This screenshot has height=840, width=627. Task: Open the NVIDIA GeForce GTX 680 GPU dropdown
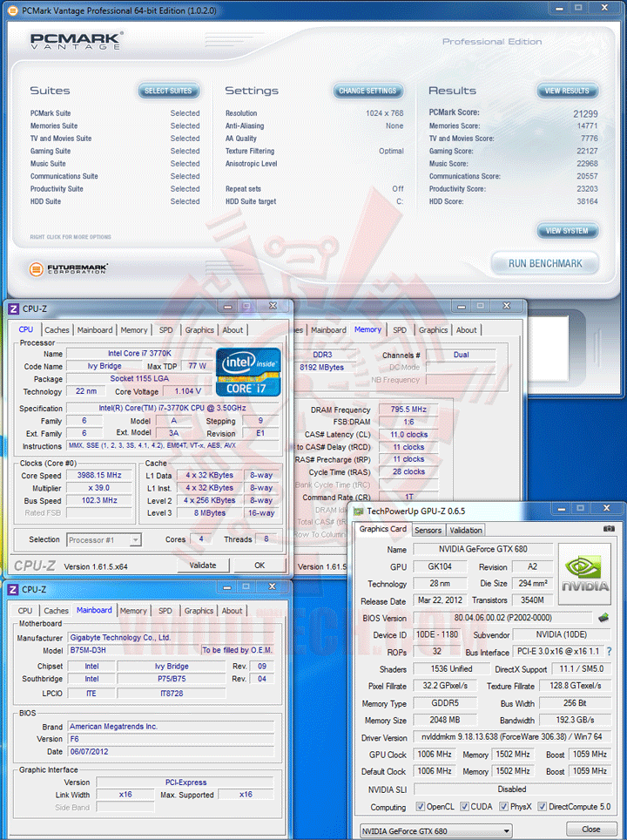[x=435, y=831]
